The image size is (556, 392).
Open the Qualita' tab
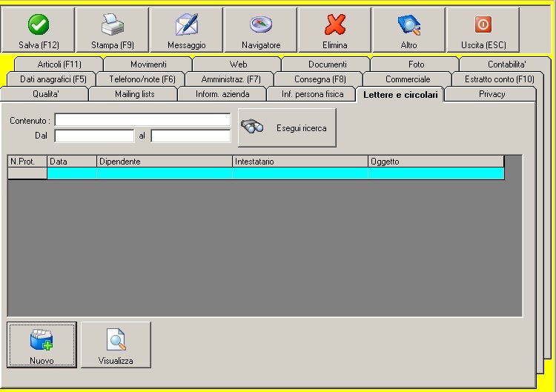(46, 94)
